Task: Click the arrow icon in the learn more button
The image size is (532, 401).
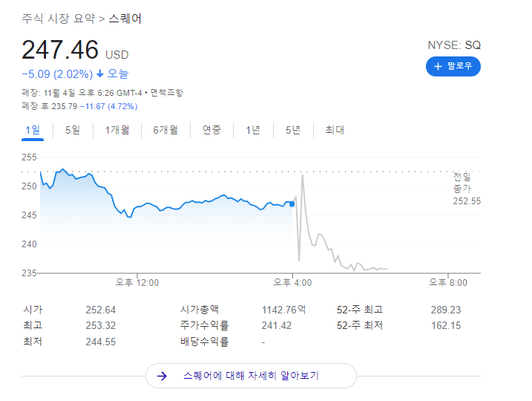Action: coord(162,376)
